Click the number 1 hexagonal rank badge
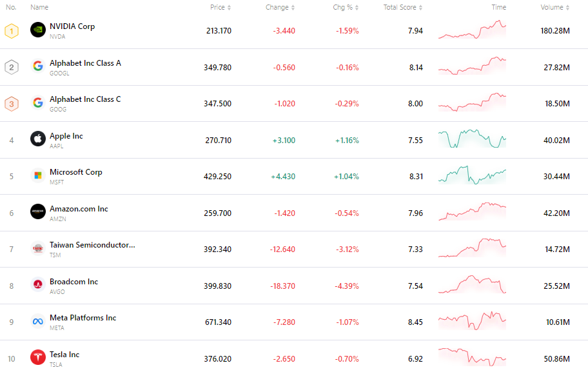 (x=11, y=30)
